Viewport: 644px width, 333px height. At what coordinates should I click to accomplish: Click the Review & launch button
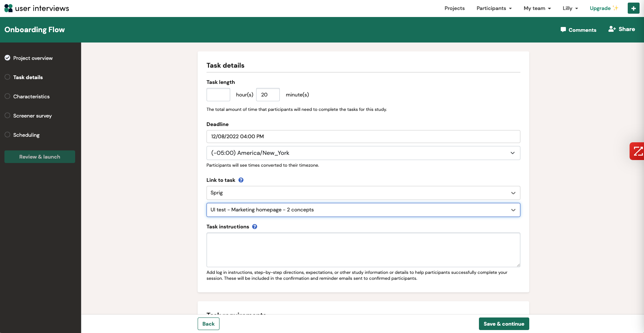coord(40,157)
